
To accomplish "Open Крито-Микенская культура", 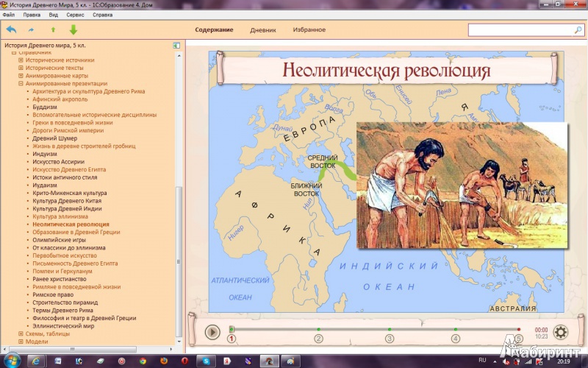I will click(69, 193).
